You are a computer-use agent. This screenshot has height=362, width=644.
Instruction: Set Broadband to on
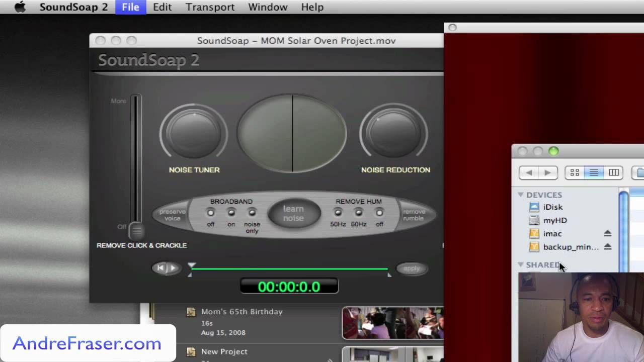point(231,213)
